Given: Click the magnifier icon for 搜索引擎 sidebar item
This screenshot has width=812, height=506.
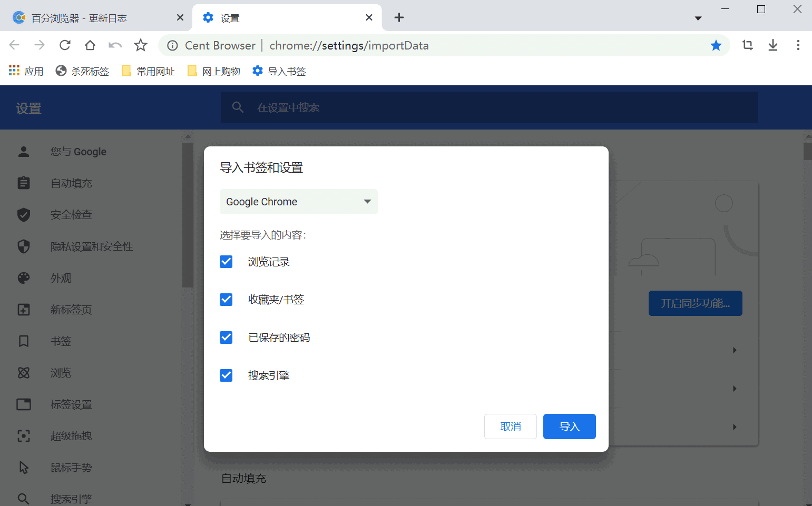Looking at the screenshot, I should 24,499.
